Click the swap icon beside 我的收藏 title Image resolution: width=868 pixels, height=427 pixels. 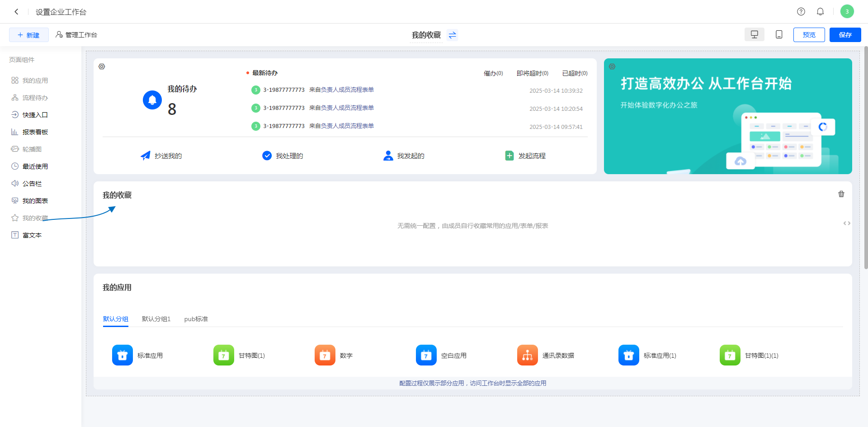coord(452,35)
